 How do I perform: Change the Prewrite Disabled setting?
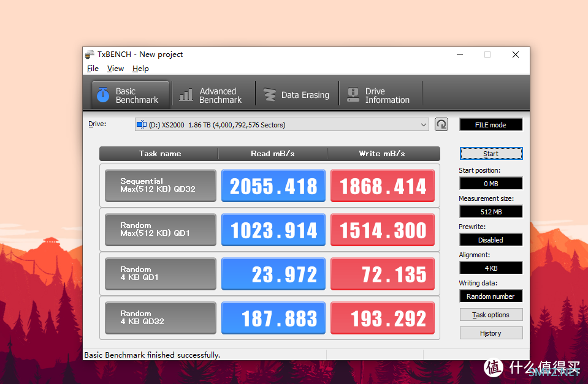tap(491, 239)
